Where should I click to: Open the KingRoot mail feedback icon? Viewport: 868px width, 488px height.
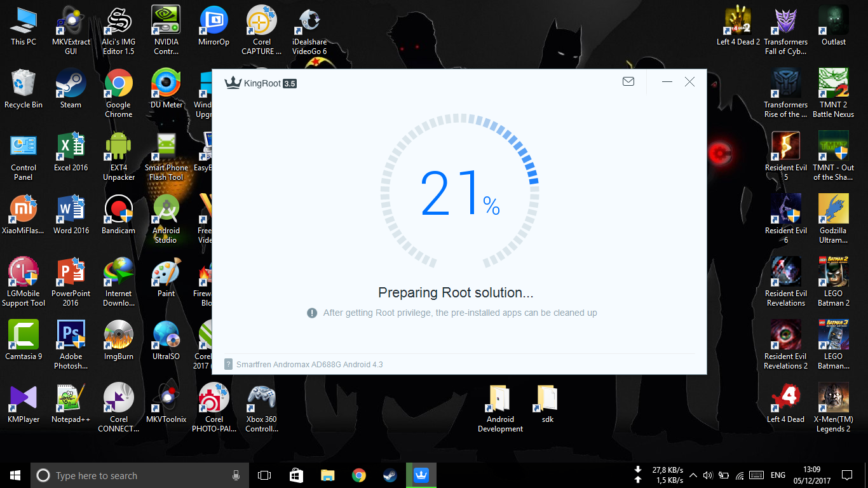[x=628, y=82]
